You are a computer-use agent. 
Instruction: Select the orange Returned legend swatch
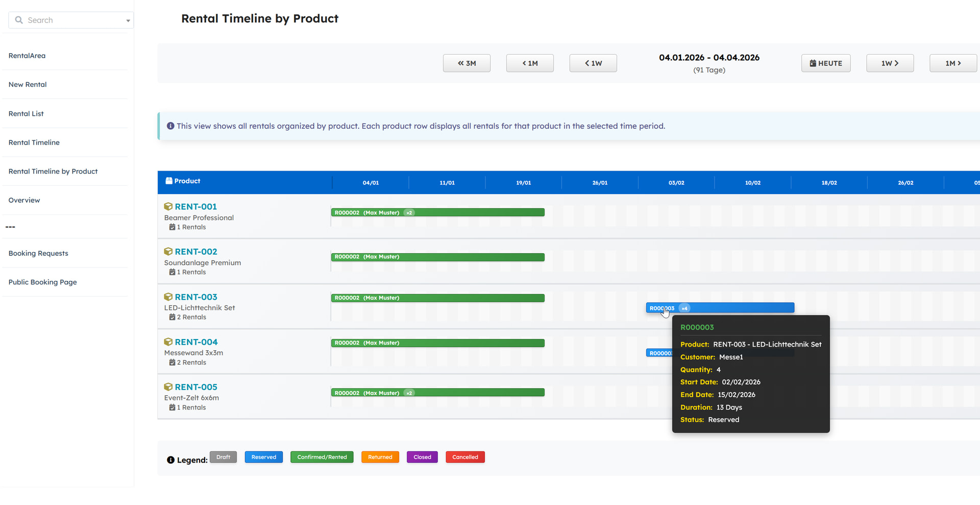coord(380,457)
